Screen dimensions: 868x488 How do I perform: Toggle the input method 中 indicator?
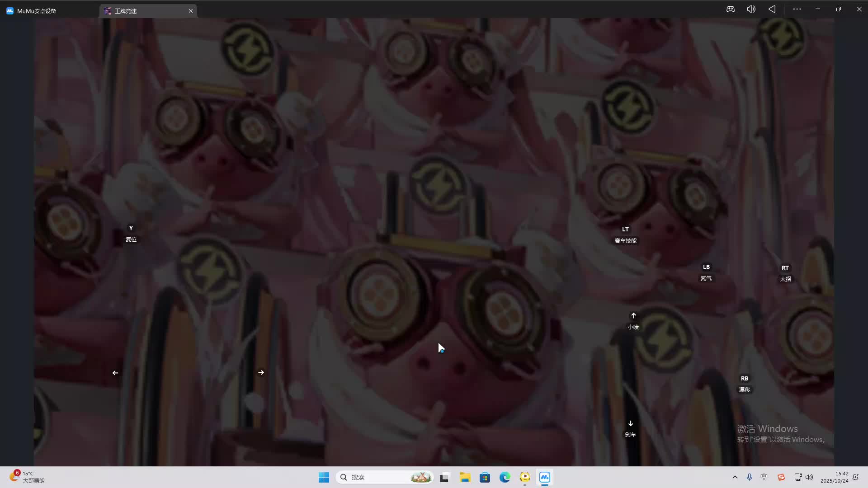coord(764,477)
